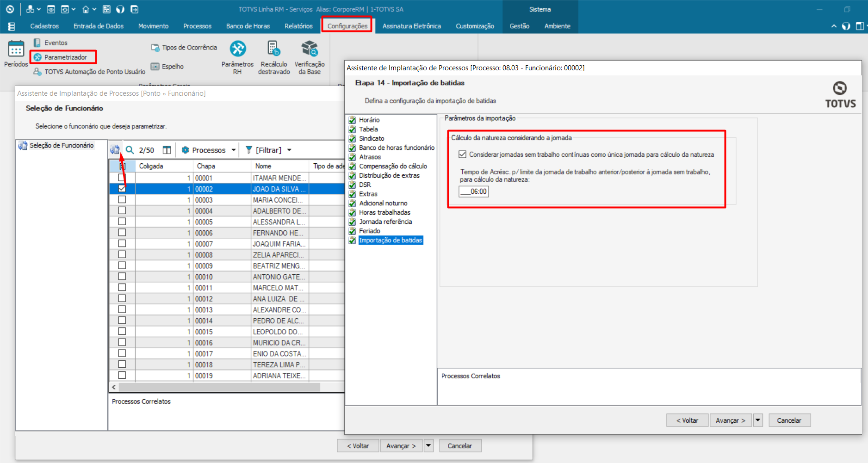This screenshot has width=868, height=463.
Task: Expand the network modules dropdown arrow in title bar
Action: click(x=39, y=9)
